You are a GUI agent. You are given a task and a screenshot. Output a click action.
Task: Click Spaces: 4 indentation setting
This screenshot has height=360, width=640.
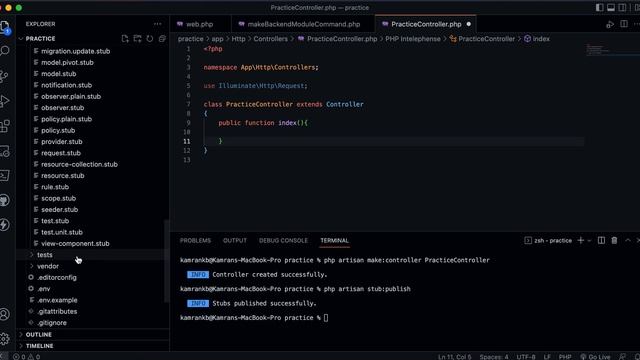(494, 357)
